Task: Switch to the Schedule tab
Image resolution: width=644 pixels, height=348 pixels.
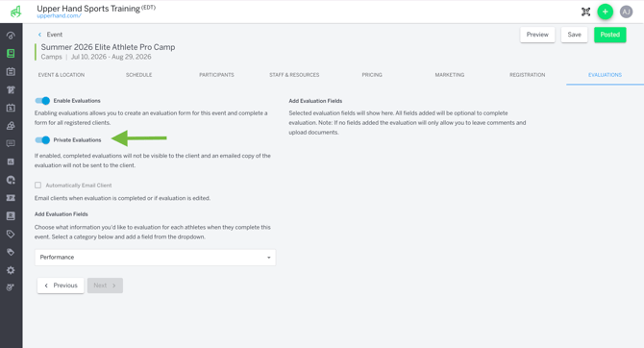Action: [x=138, y=75]
